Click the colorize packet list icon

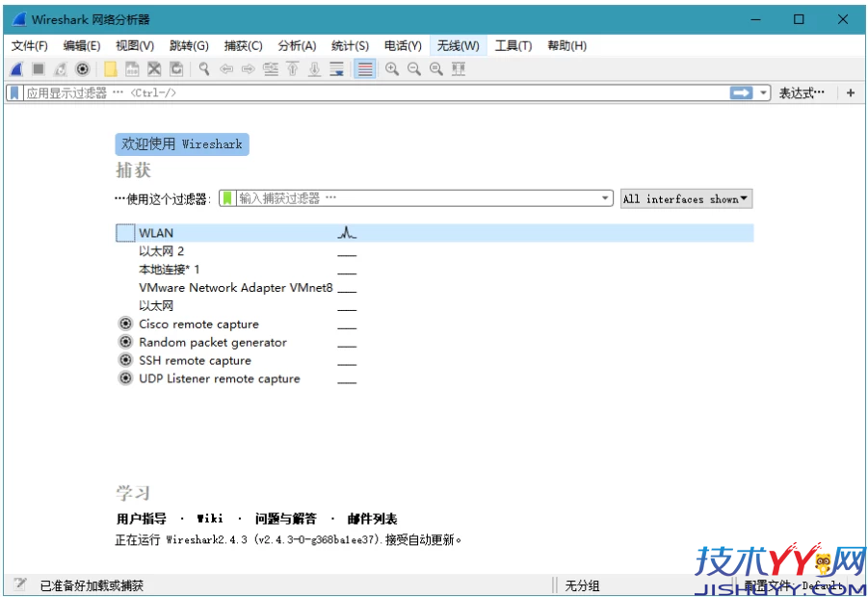tap(364, 68)
